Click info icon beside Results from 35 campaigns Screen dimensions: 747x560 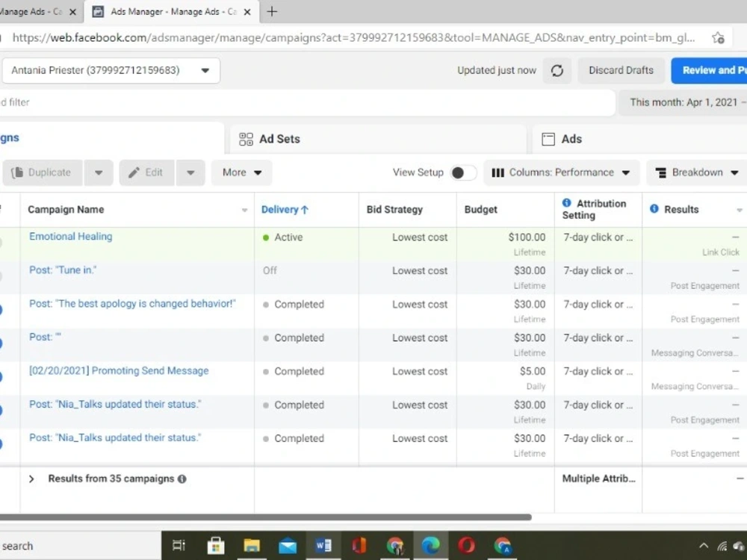pyautogui.click(x=182, y=479)
